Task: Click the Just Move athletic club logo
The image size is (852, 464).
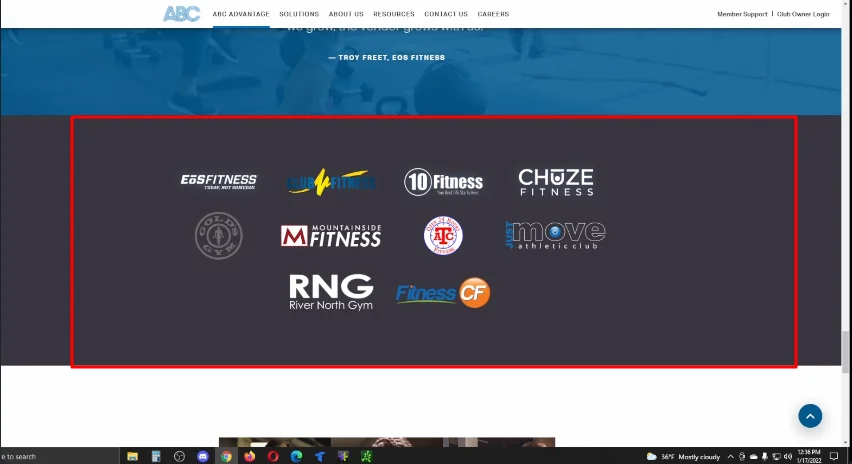Action: (x=555, y=235)
